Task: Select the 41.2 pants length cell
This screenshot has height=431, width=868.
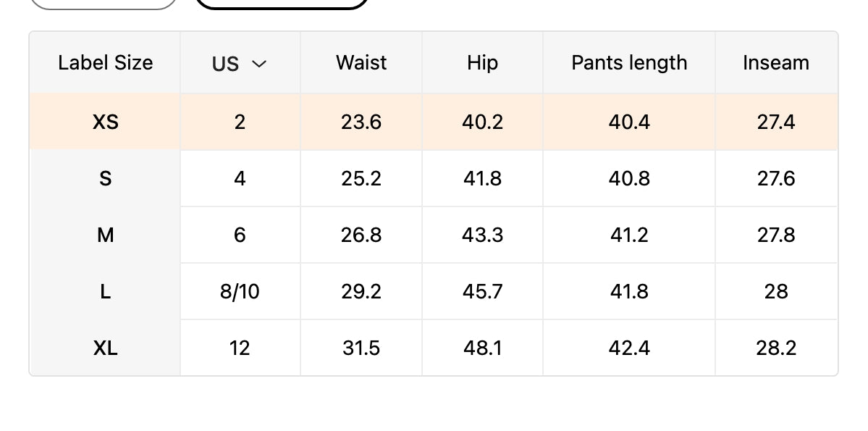Action: (629, 235)
